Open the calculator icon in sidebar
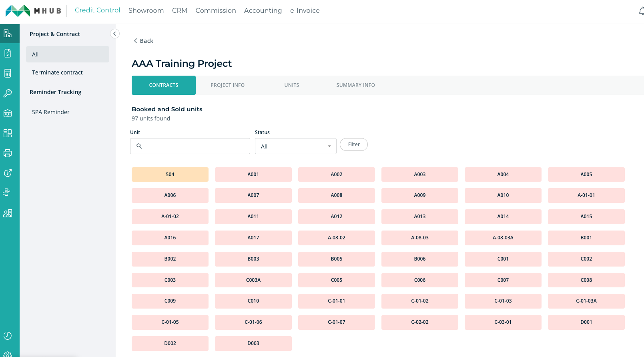The width and height of the screenshot is (644, 357). 8,73
